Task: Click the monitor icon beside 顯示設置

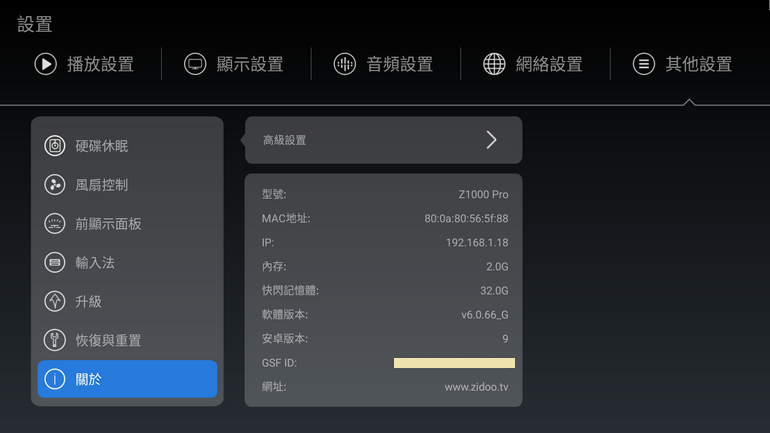Action: click(195, 64)
